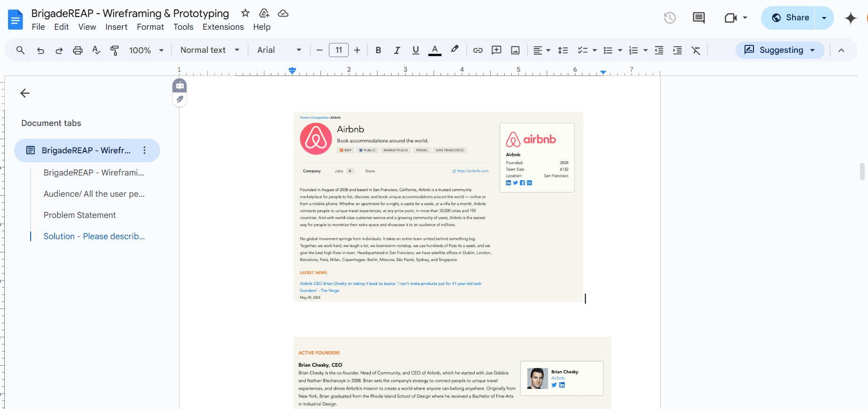Open the Arial font dropdown
Viewport: 868px width, 409px height.
(x=279, y=50)
